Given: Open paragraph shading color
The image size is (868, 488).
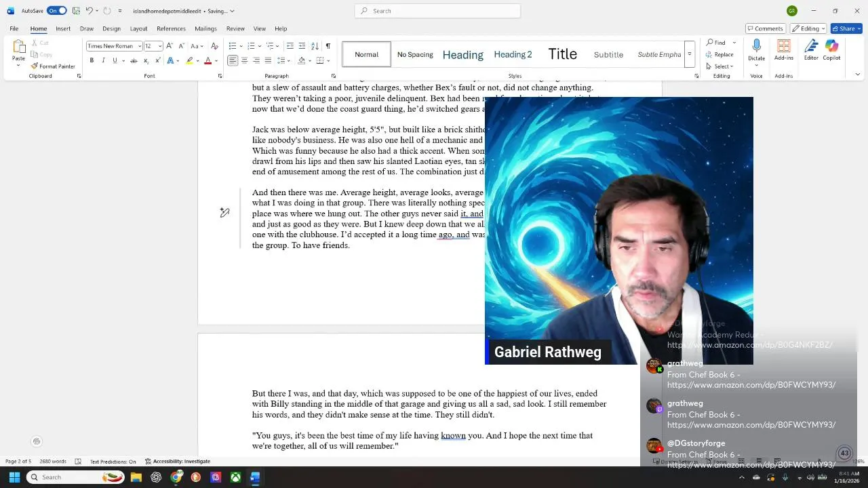Looking at the screenshot, I should click(x=302, y=60).
